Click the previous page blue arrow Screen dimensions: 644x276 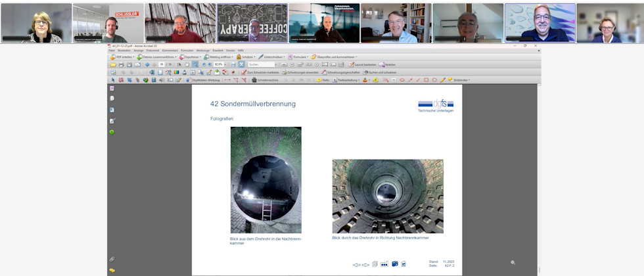tap(147, 64)
